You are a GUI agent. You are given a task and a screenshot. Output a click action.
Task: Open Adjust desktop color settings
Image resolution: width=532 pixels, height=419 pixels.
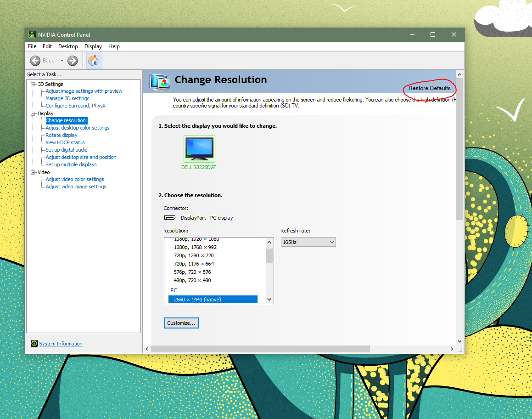(x=78, y=128)
